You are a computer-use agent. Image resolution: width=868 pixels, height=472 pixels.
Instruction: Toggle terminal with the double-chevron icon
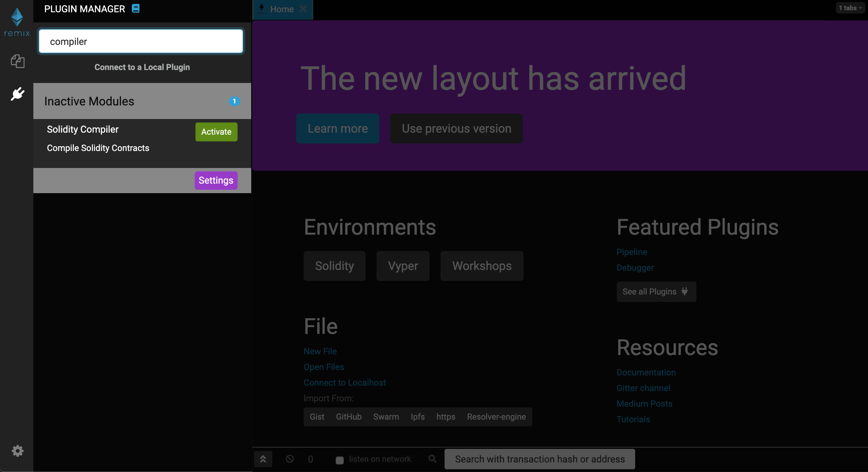(x=263, y=459)
